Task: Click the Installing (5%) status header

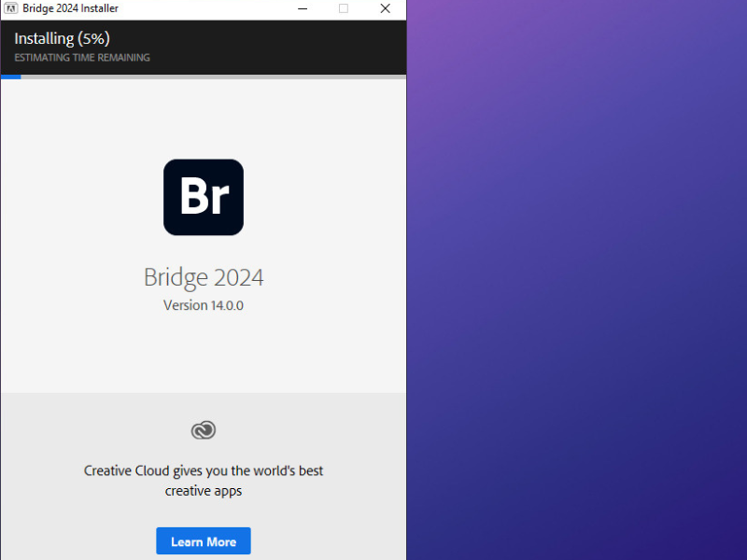Action: click(62, 38)
